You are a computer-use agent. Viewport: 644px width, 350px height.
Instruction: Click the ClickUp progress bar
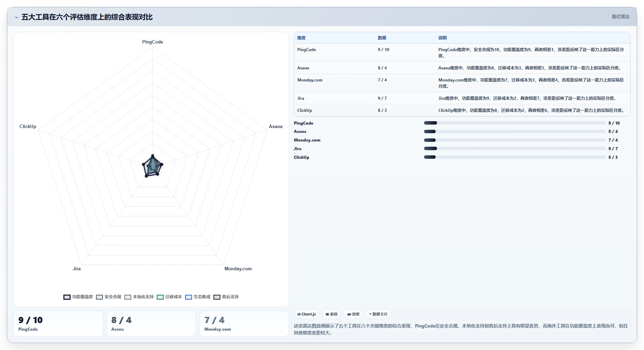click(x=515, y=157)
